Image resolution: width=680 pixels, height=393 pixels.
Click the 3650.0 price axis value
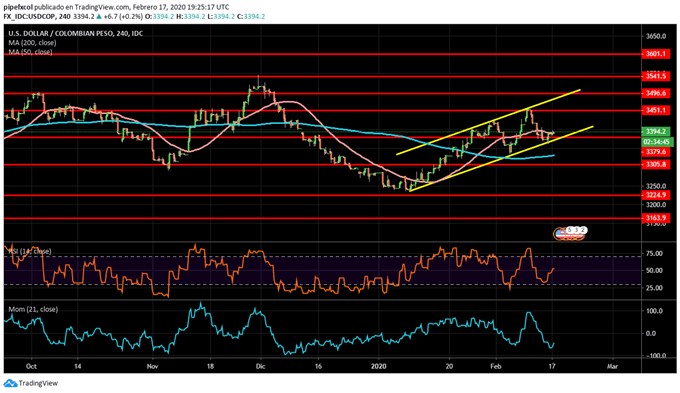656,36
